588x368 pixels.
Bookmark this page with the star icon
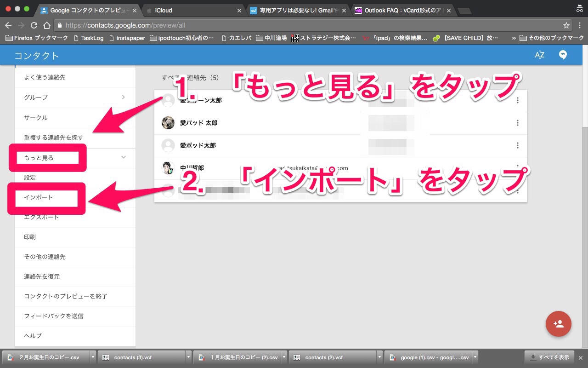click(x=566, y=25)
